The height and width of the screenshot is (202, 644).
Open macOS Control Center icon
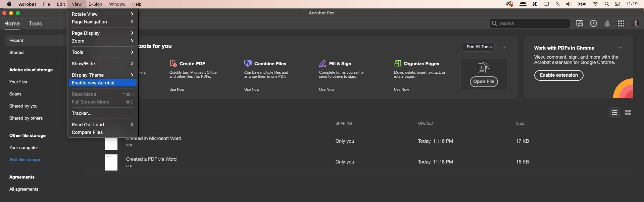tap(617, 4)
